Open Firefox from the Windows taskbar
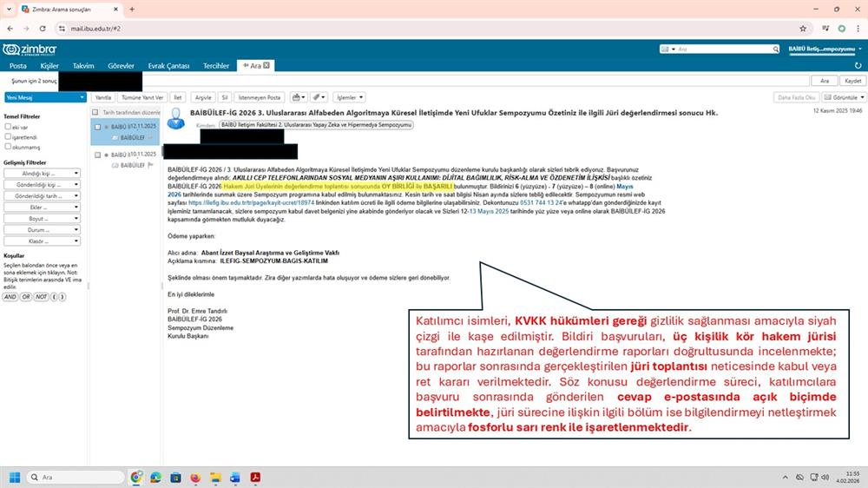 195,478
